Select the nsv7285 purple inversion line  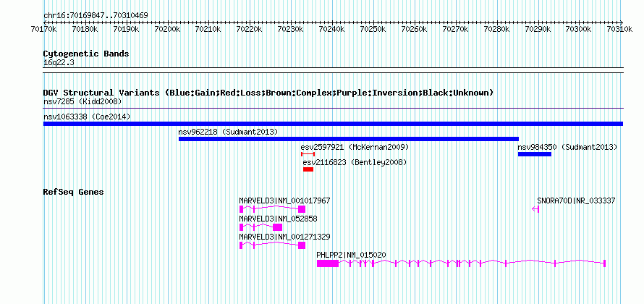333,109
